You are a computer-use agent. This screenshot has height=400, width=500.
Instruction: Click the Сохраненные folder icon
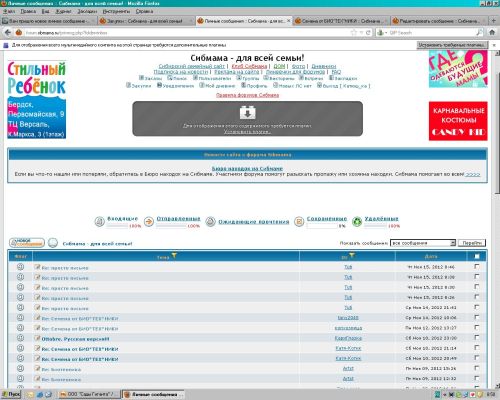(299, 221)
